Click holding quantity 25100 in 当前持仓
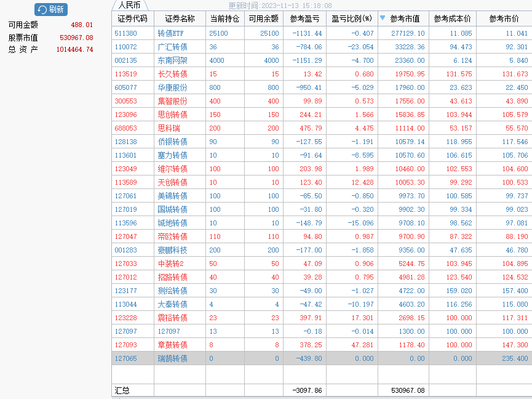 218,33
